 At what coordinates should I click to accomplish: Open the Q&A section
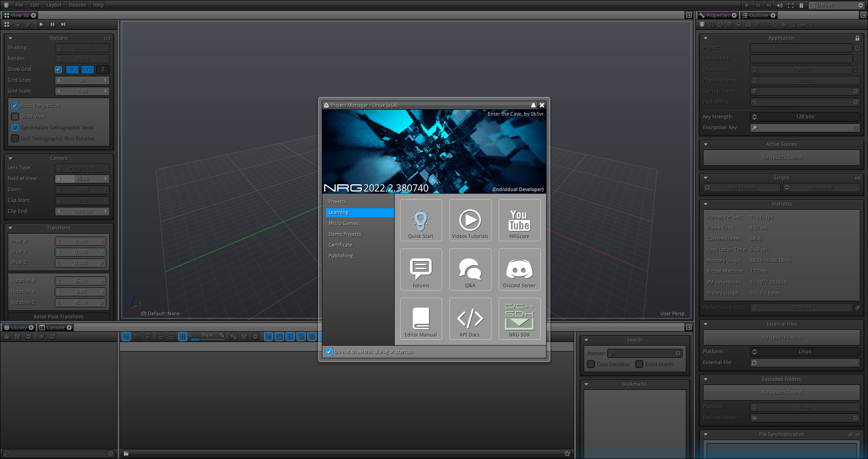point(470,270)
